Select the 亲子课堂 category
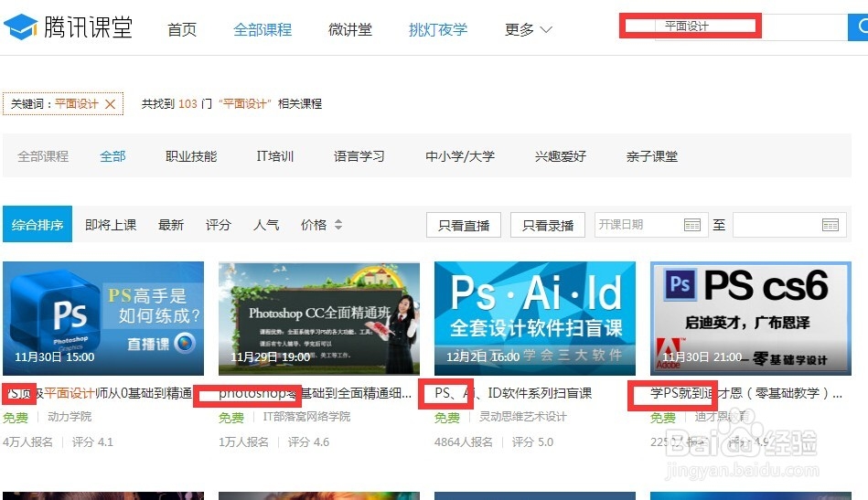The height and width of the screenshot is (500, 868). (652, 156)
